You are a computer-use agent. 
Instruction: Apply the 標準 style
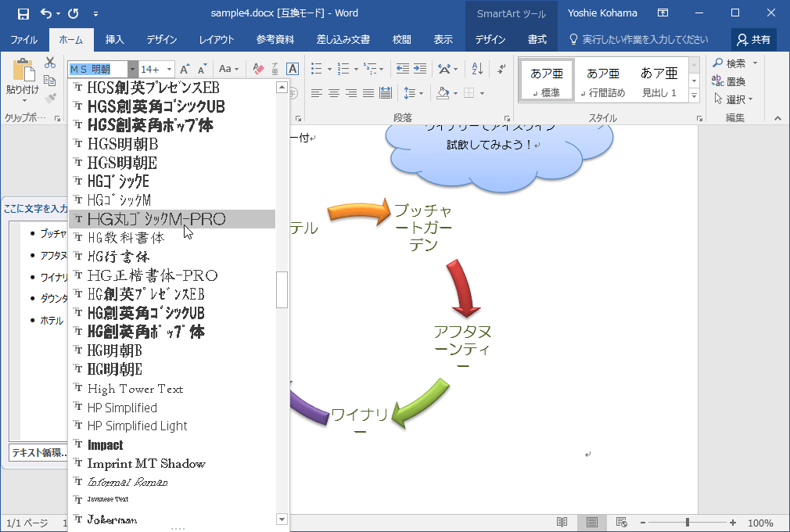pyautogui.click(x=547, y=81)
